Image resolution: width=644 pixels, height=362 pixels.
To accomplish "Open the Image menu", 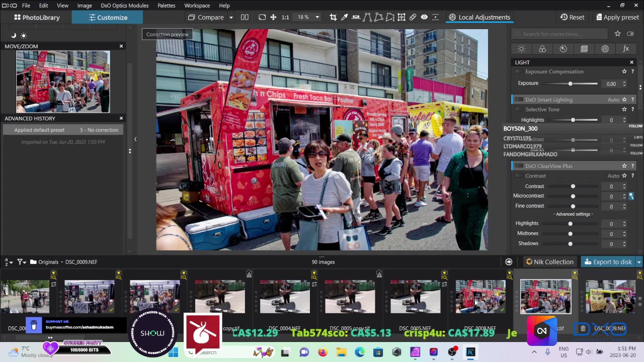I will [x=85, y=6].
